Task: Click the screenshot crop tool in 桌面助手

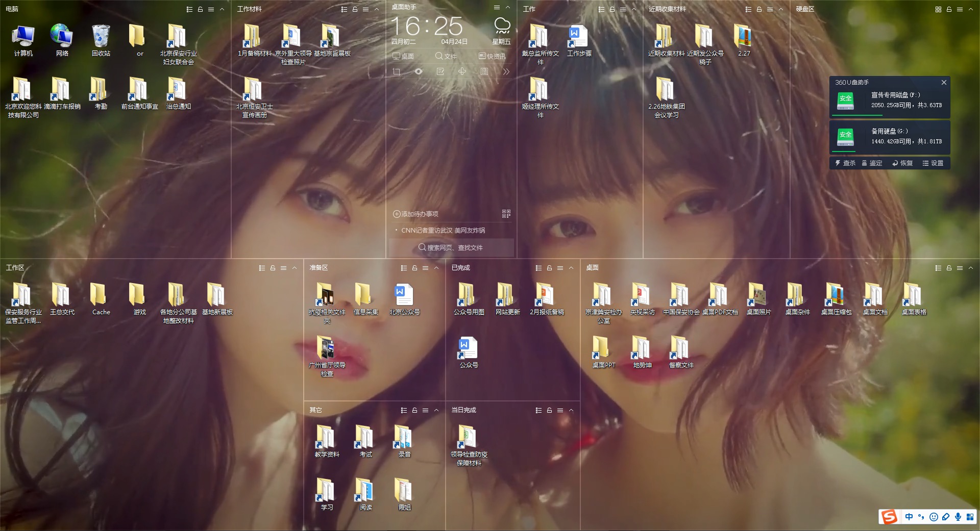Action: point(397,72)
